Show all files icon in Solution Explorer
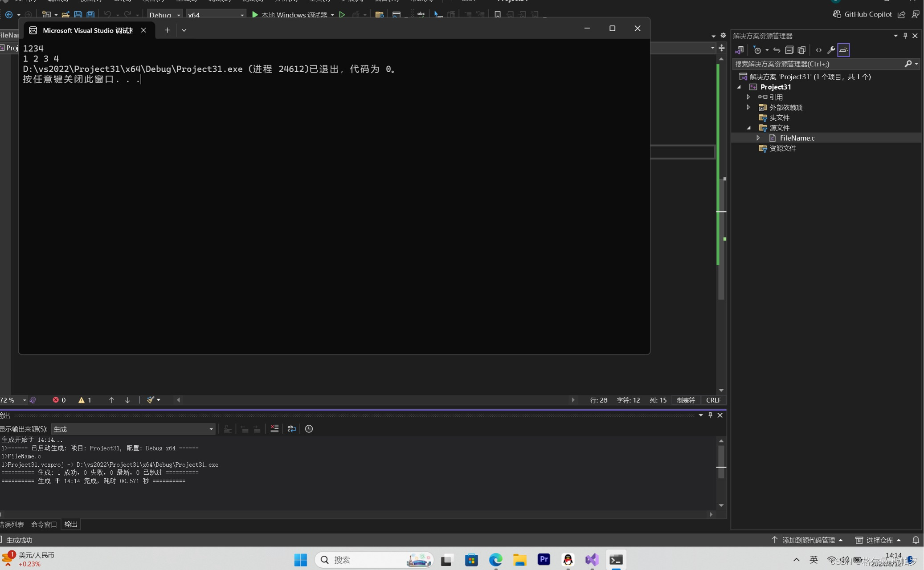The width and height of the screenshot is (924, 570). (801, 50)
